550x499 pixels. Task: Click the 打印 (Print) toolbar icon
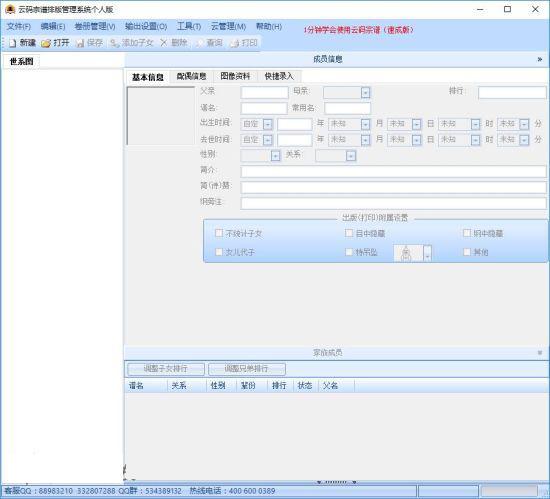pyautogui.click(x=234, y=43)
